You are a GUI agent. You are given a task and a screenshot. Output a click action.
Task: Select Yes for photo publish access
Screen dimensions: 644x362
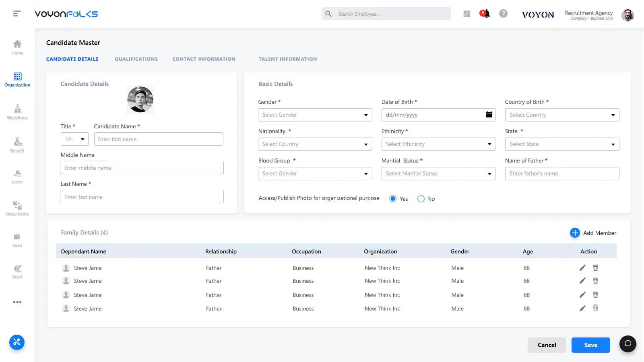pos(393,199)
